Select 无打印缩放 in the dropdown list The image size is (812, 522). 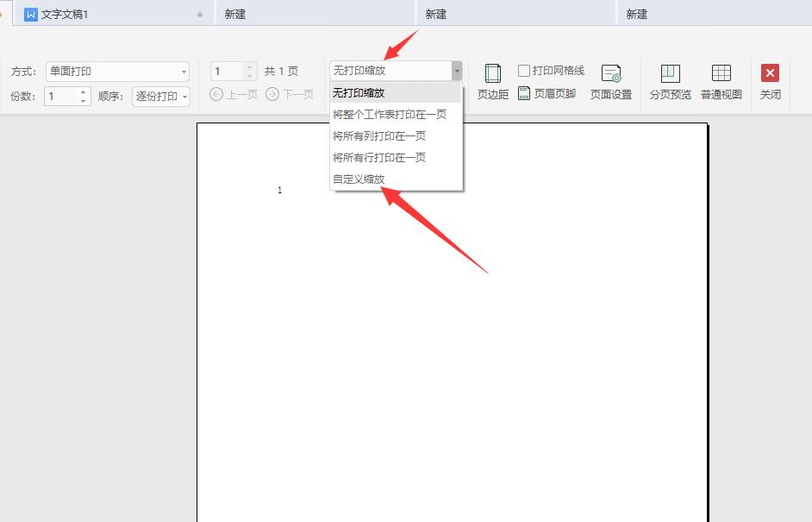click(396, 93)
